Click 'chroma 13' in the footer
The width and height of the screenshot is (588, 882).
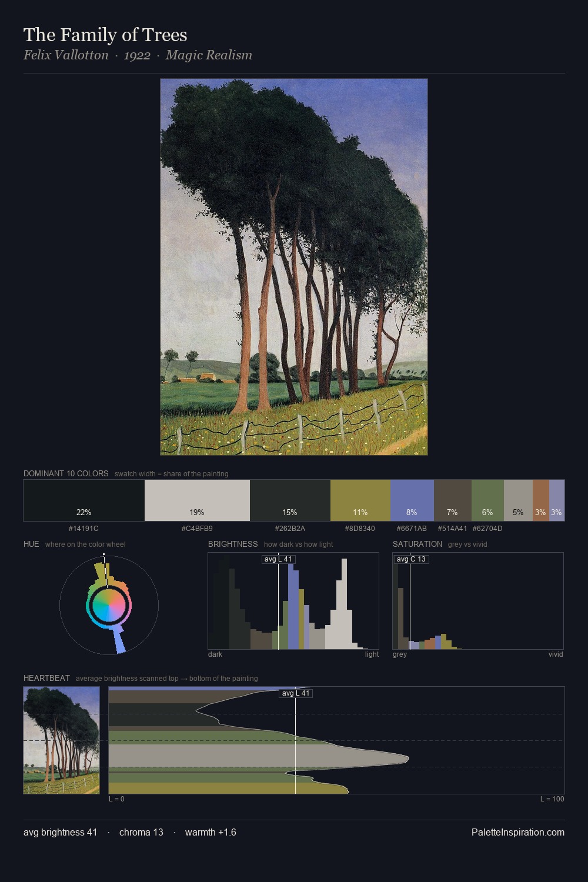(x=141, y=832)
